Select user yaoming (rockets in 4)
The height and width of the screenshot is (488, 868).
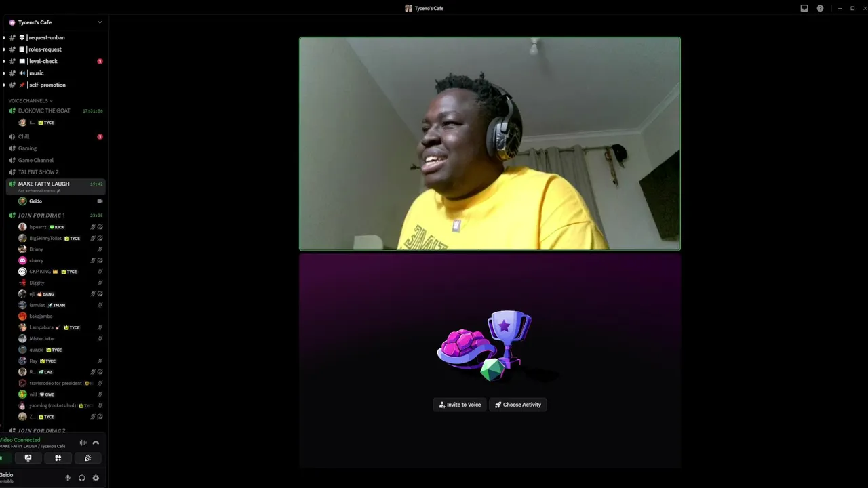60,405
